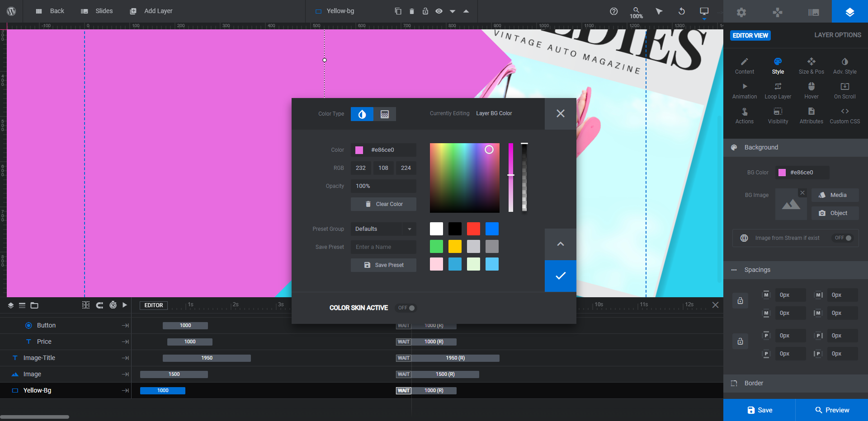Open the layer options stack tab
868x421 pixels.
pos(850,12)
